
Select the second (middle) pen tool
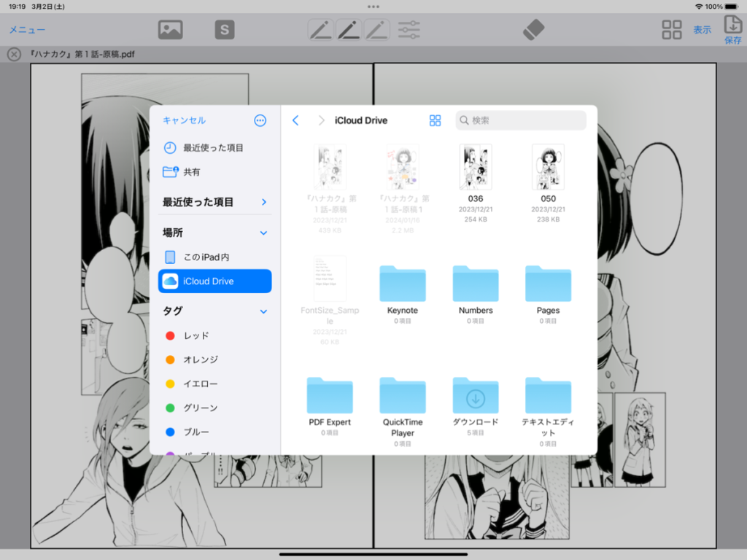point(349,29)
